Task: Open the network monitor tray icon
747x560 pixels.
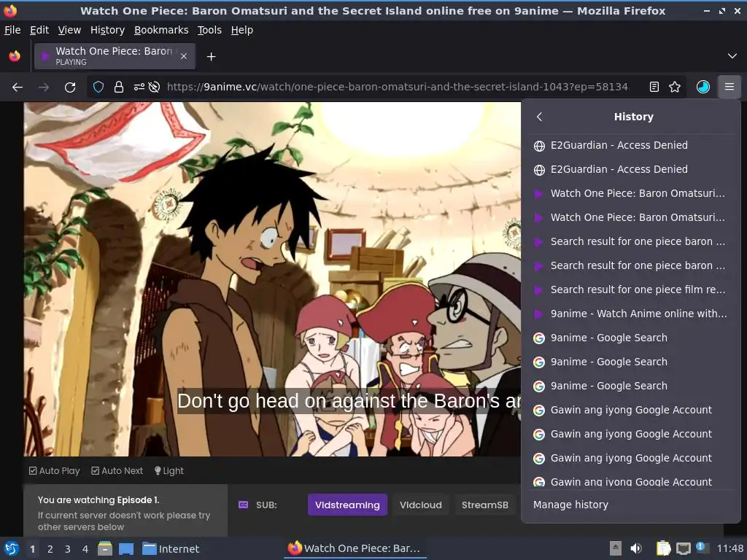Action: pyautogui.click(x=683, y=548)
